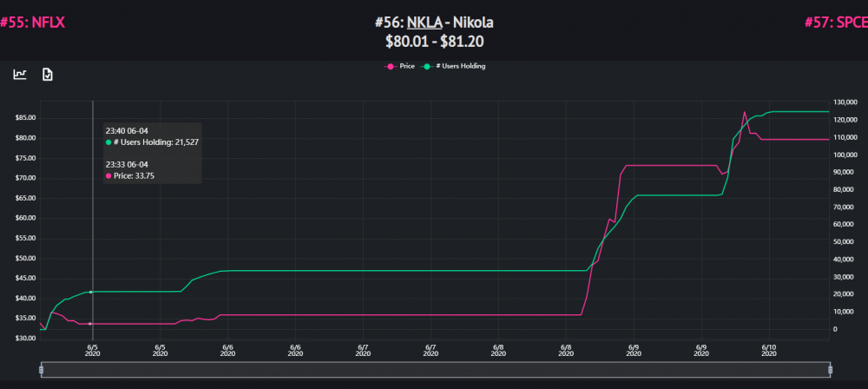868x389 pixels.
Task: Toggle Price series in chart legend
Action: click(x=399, y=66)
